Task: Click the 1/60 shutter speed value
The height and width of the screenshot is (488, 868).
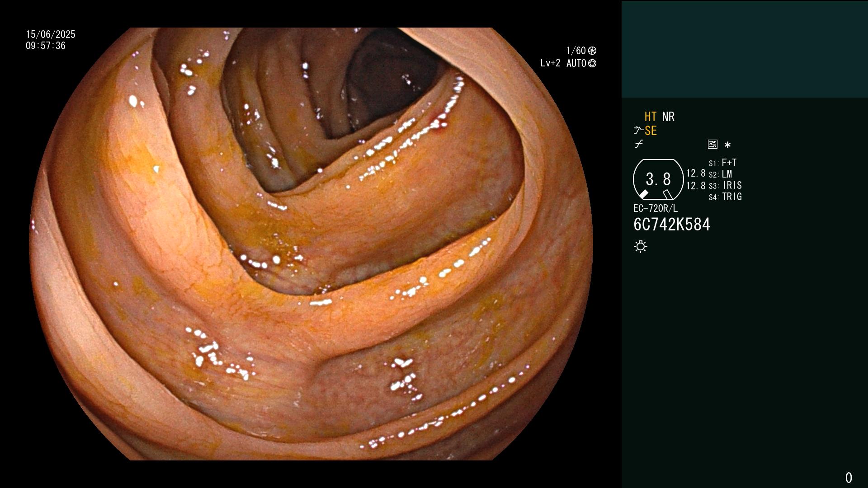Action: [576, 51]
